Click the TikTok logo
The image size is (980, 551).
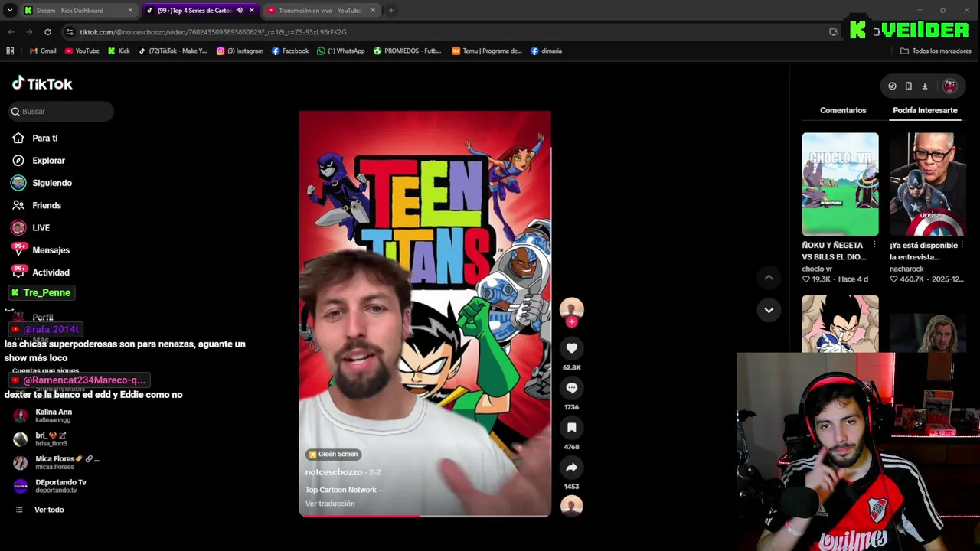point(42,83)
